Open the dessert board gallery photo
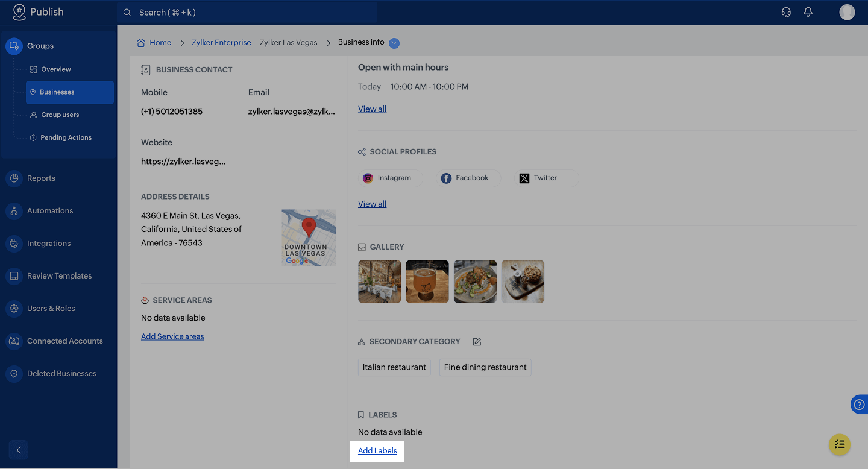Viewport: 868px width, 469px height. pos(523,282)
